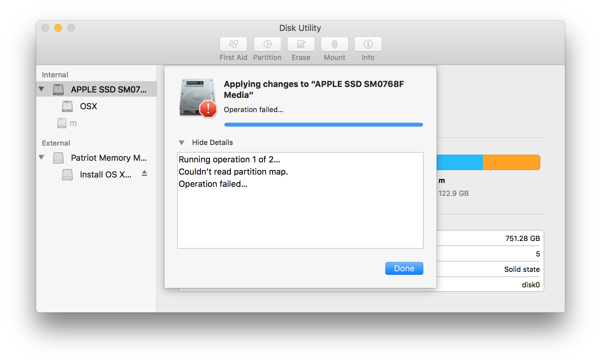Collapse details with Hide Details triangle
This screenshot has width=601, height=364.
pyautogui.click(x=182, y=142)
